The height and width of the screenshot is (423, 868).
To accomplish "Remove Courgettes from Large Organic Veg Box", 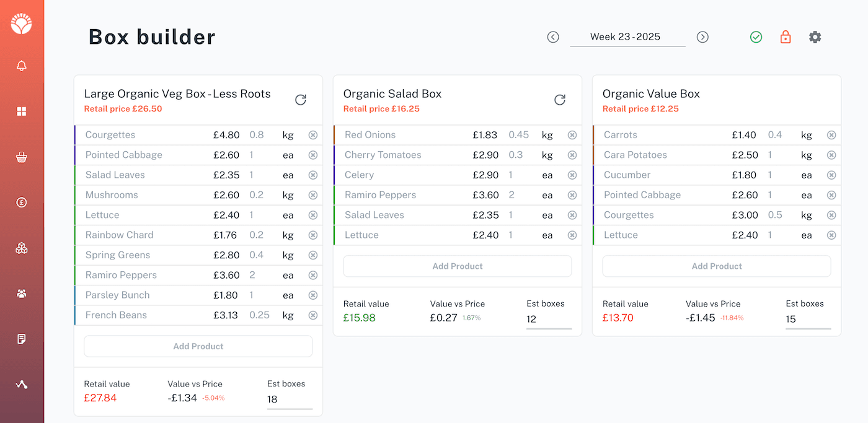I will (313, 135).
